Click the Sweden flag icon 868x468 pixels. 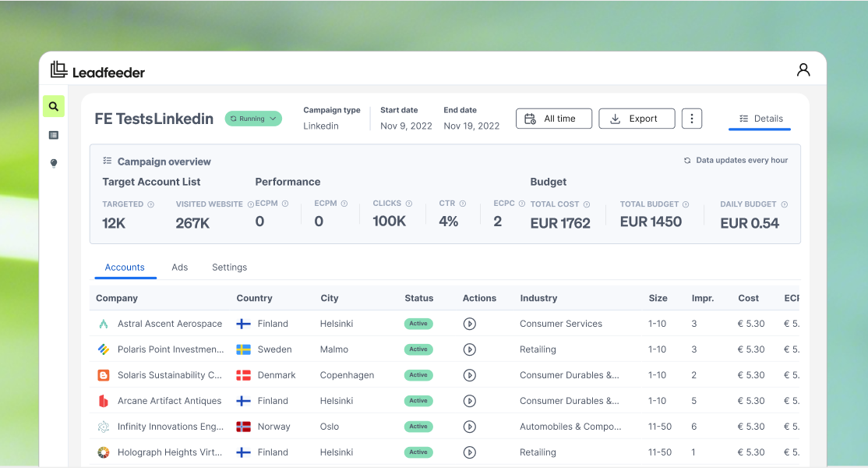point(244,349)
